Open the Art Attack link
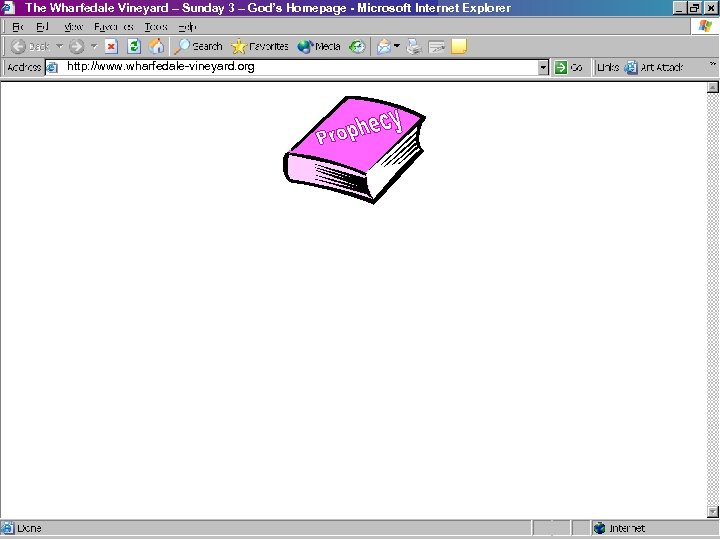Image resolution: width=720 pixels, height=540 pixels. (x=654, y=68)
